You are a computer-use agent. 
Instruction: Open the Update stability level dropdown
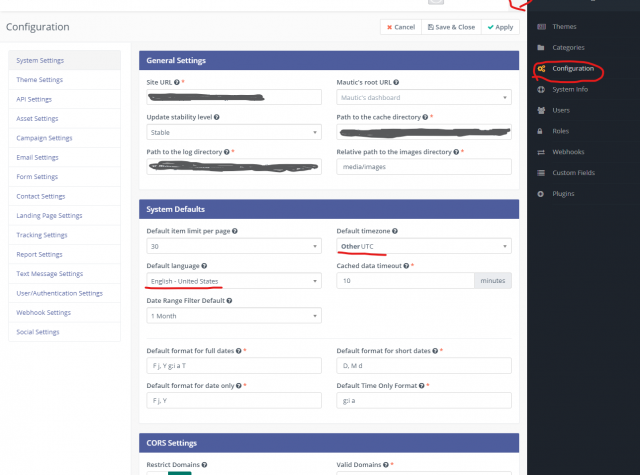click(x=233, y=132)
